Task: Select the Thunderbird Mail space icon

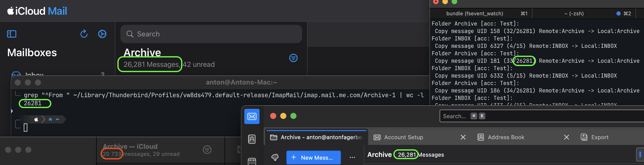Action: (x=252, y=116)
